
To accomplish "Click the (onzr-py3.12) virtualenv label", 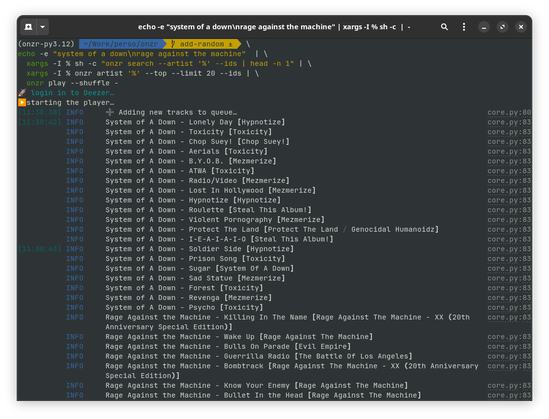I will pos(46,44).
